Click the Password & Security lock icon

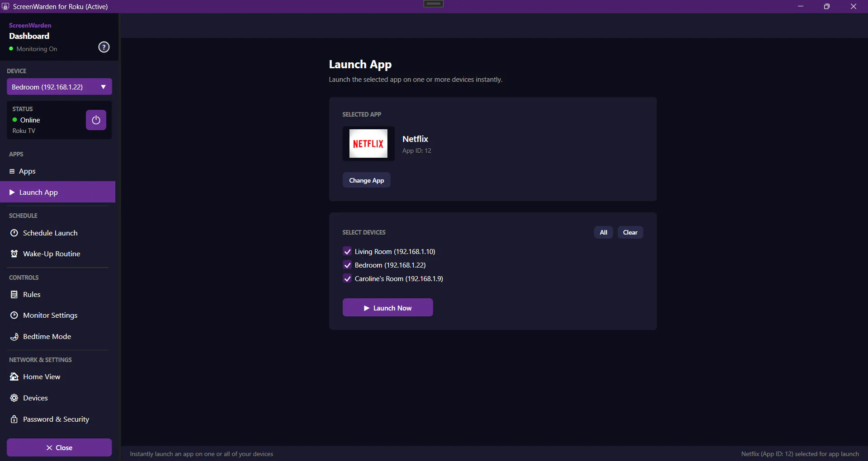(14, 419)
